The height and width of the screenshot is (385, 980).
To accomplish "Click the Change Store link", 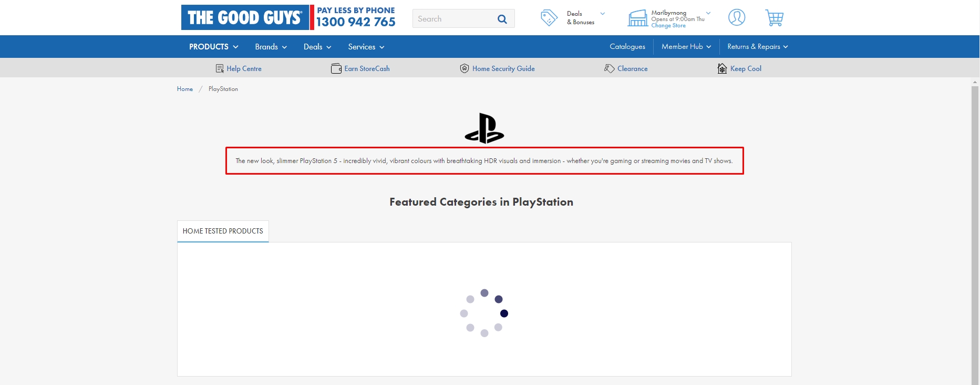I will tap(668, 25).
